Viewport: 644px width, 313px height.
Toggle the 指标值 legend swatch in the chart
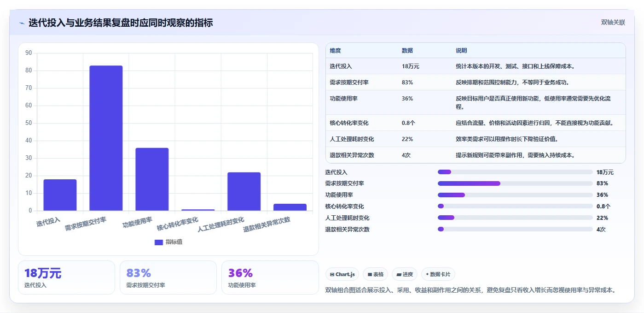coord(159,242)
